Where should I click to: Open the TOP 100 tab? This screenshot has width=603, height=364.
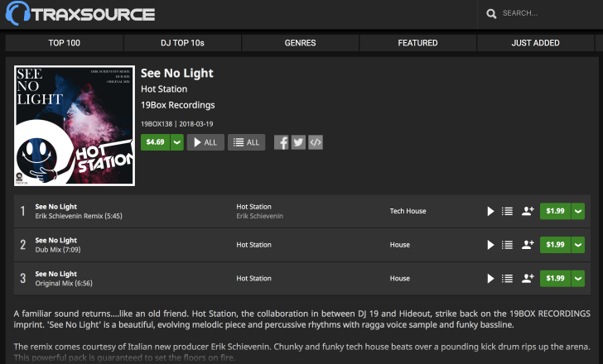(65, 43)
